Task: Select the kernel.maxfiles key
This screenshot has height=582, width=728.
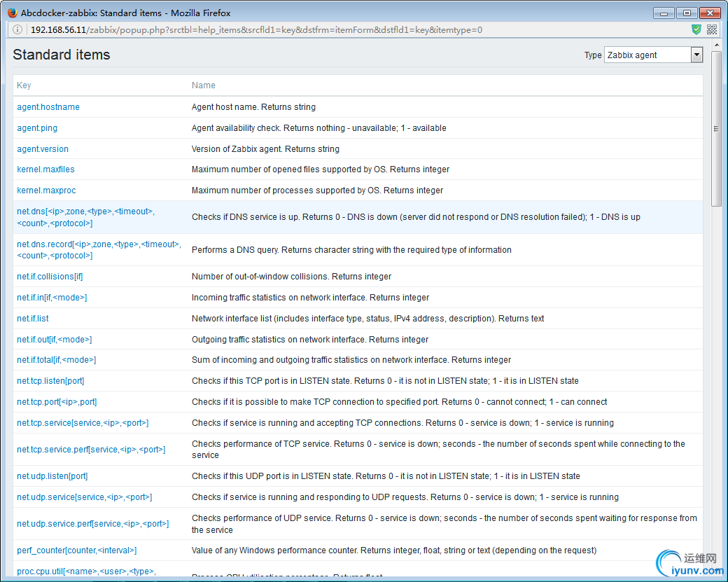Action: (x=45, y=169)
